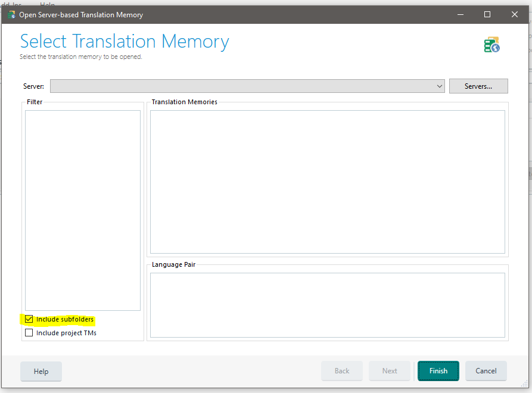Click the Finish button
Viewport: 532px width, 393px height.
click(x=438, y=371)
